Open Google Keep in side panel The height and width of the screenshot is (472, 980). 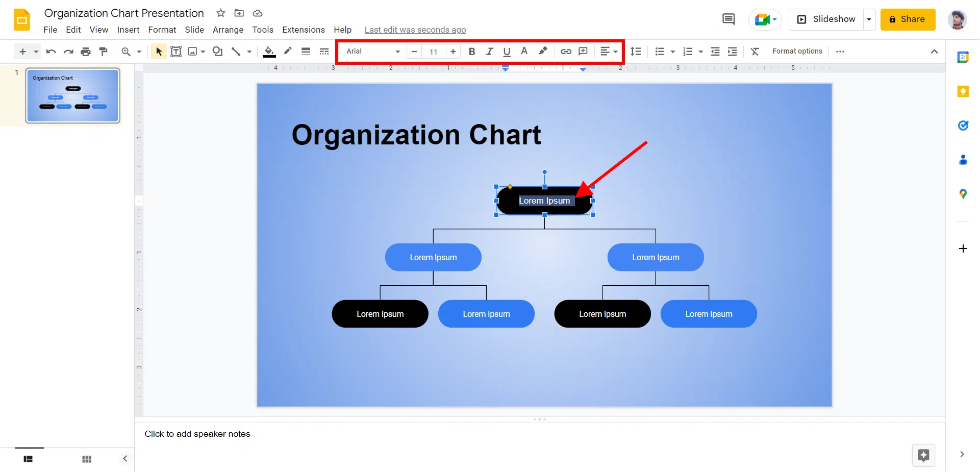coord(963,91)
